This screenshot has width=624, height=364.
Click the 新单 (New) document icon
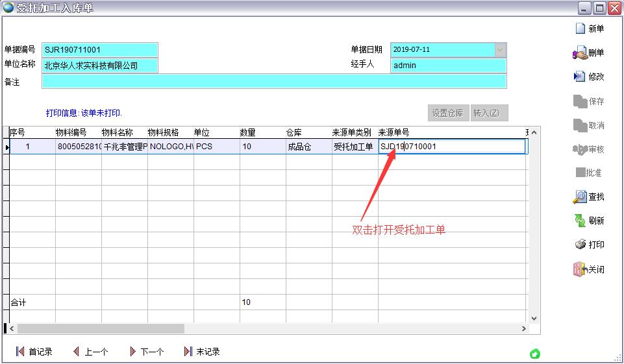pos(580,29)
